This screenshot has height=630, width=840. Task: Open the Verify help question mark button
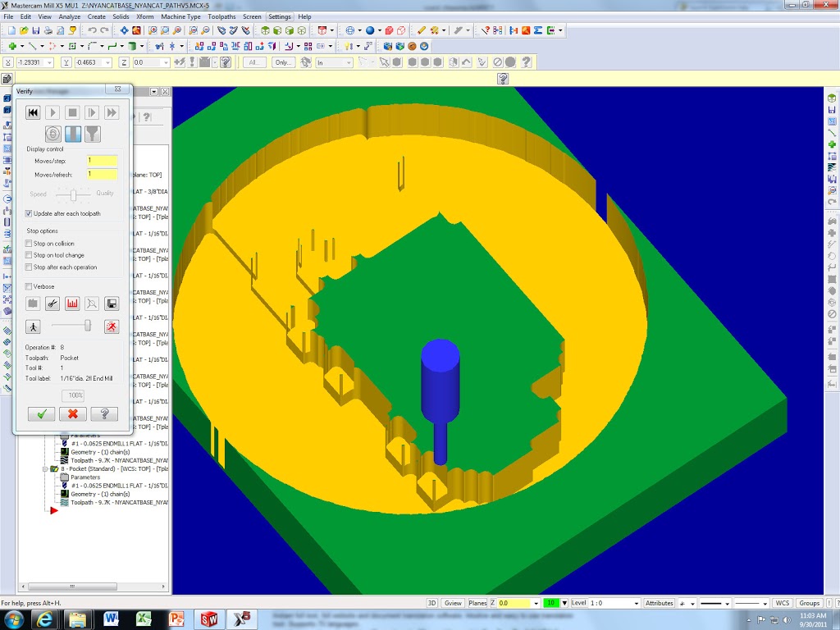(x=104, y=414)
